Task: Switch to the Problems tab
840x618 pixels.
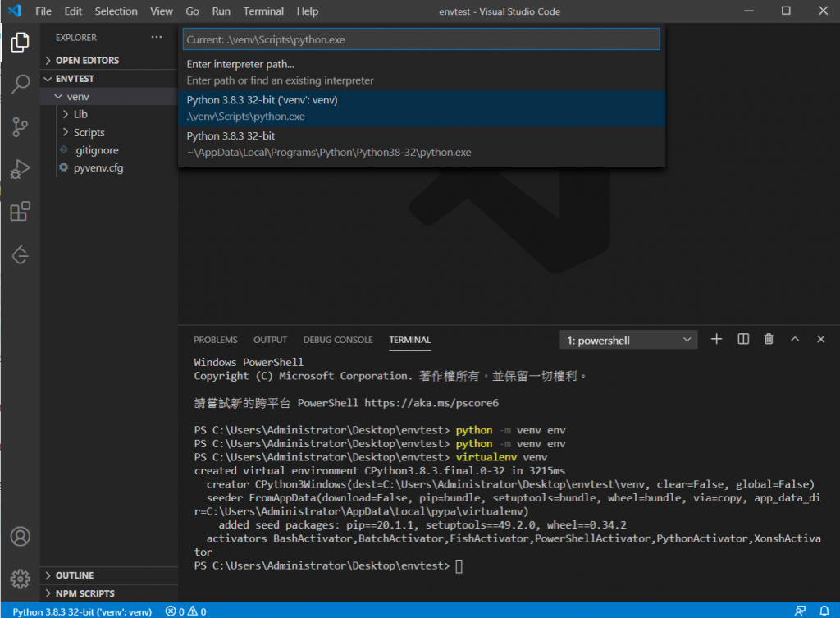Action: 216,340
